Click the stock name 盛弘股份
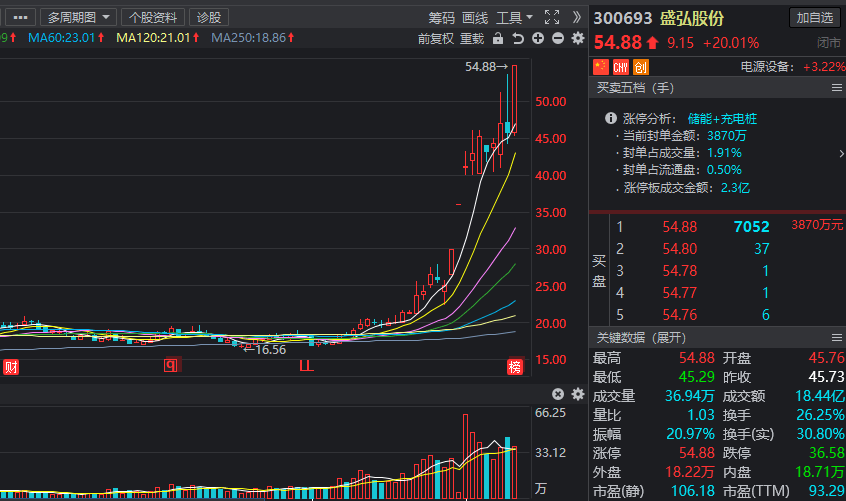The height and width of the screenshot is (501, 846). point(692,18)
